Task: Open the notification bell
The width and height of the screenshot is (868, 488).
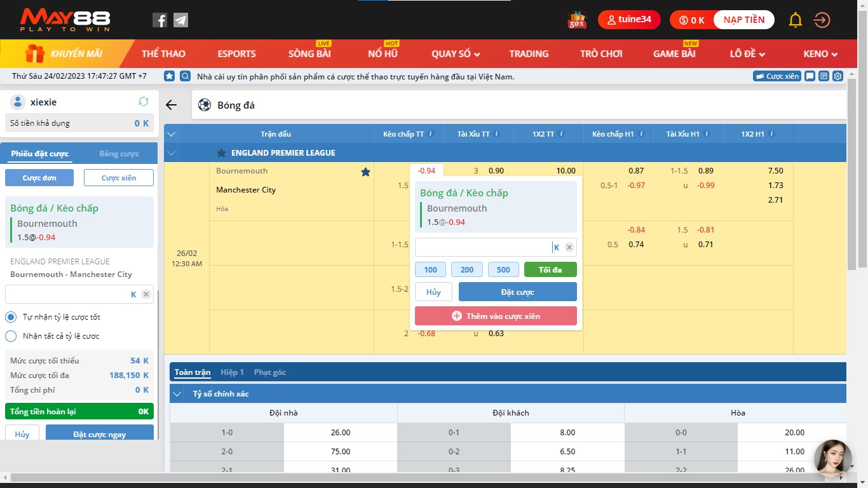Action: (796, 20)
